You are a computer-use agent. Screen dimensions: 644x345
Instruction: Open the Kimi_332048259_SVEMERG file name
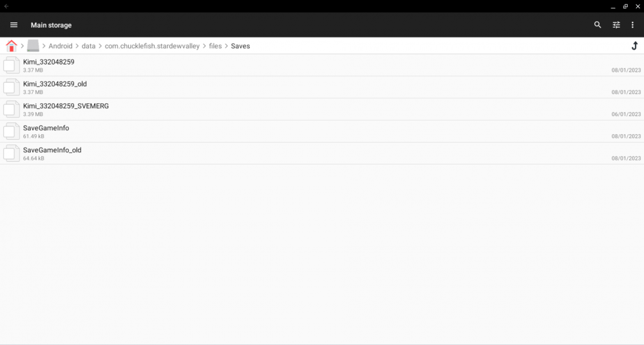click(x=66, y=106)
